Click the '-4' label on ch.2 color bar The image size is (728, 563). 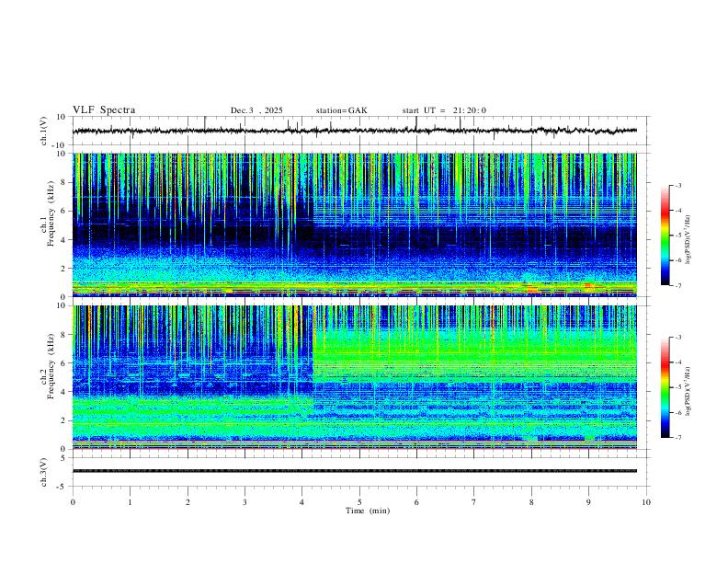point(677,362)
